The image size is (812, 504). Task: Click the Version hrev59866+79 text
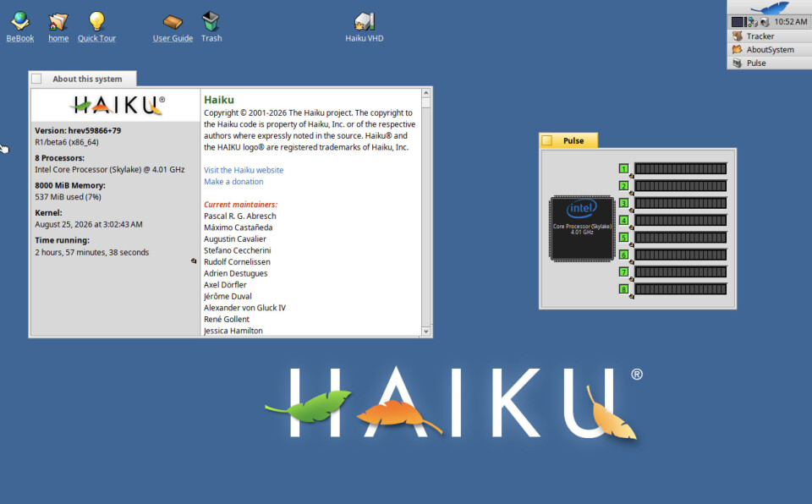78,130
